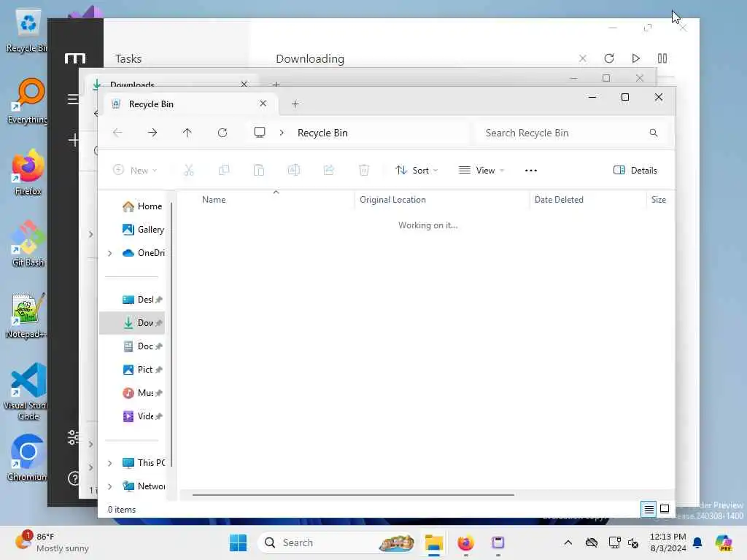Open File Explorer from taskbar

click(x=434, y=542)
